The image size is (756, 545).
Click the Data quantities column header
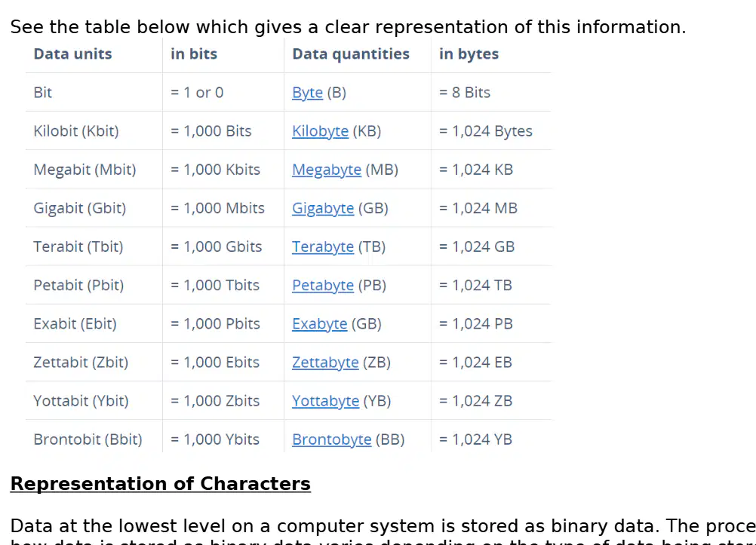351,54
